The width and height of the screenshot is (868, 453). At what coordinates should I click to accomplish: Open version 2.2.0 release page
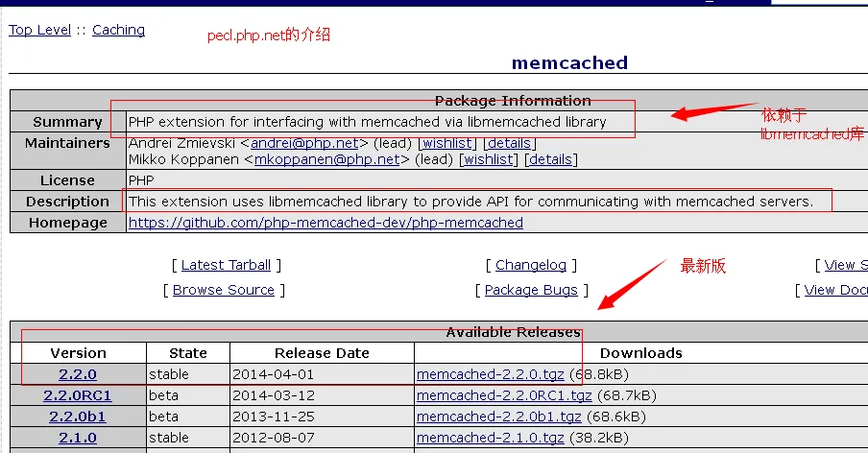[78, 374]
